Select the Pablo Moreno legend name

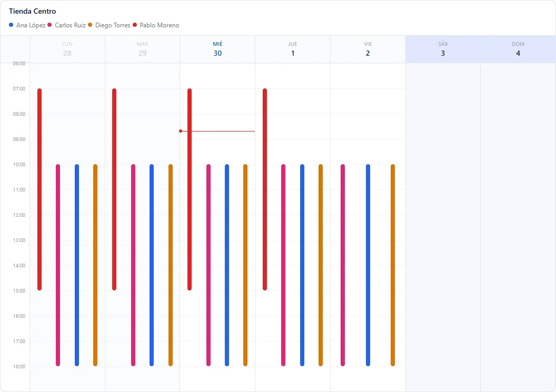[160, 25]
